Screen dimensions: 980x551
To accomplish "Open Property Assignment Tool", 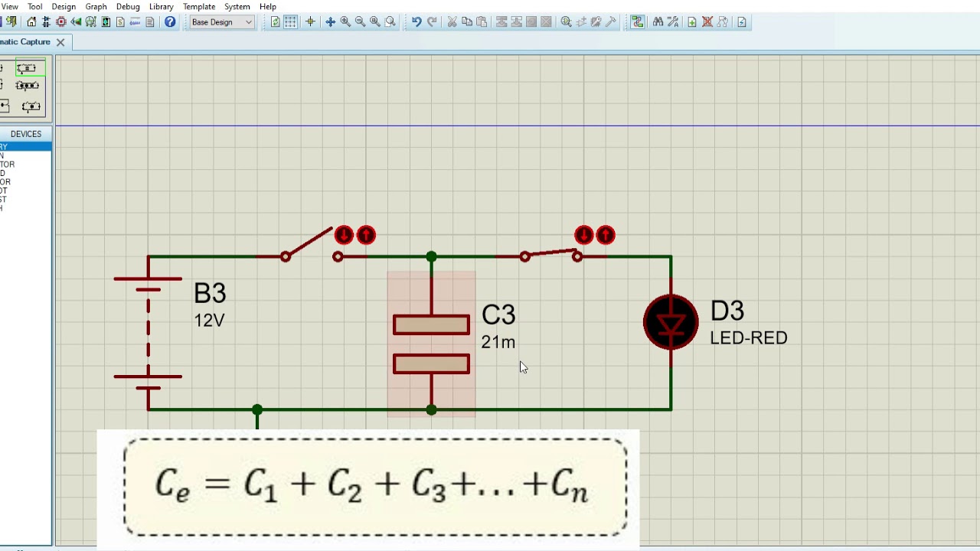I will 673,22.
